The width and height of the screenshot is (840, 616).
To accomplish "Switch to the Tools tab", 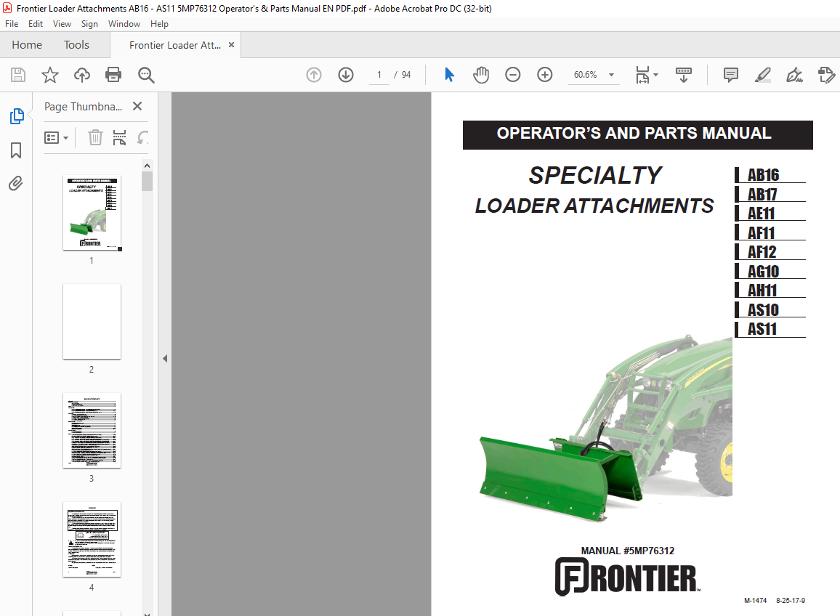I will tap(76, 45).
